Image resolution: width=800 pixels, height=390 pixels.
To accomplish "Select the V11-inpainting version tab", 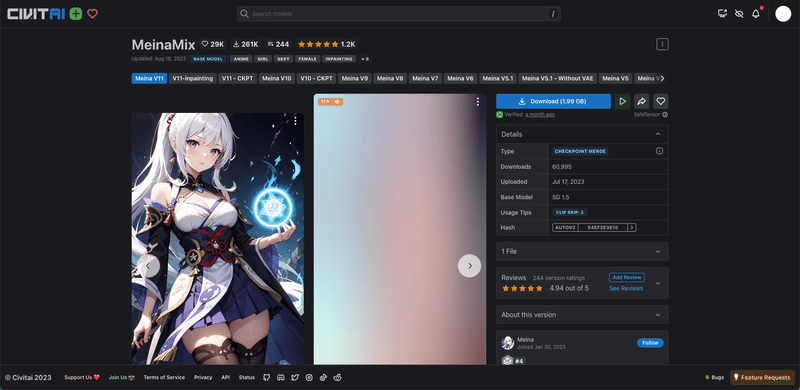I will tap(192, 79).
